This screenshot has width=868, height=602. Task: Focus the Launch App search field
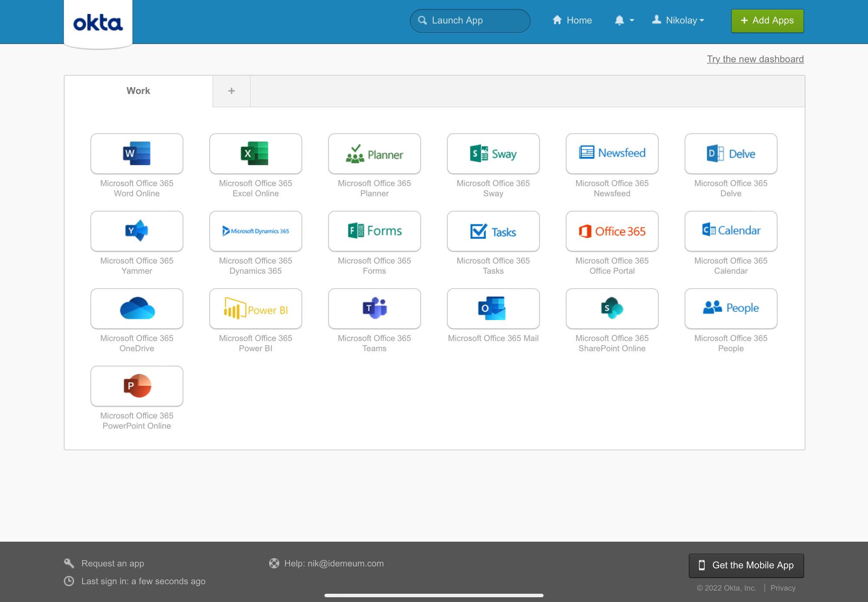pos(470,21)
